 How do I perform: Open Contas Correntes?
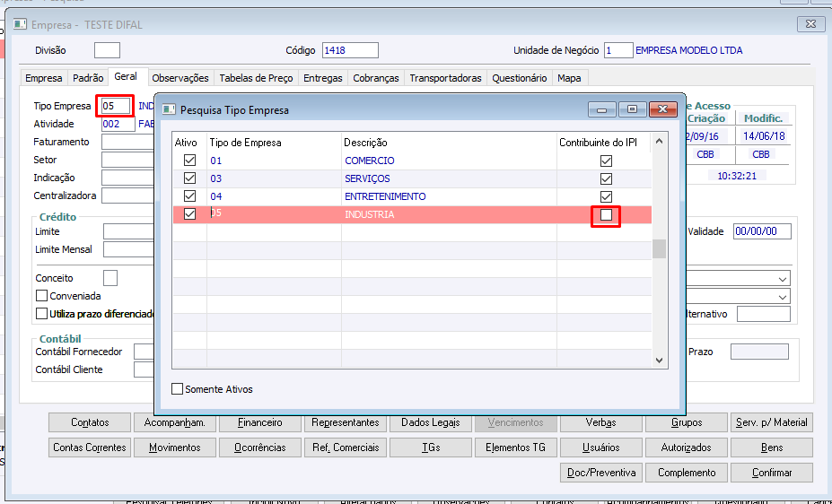90,448
